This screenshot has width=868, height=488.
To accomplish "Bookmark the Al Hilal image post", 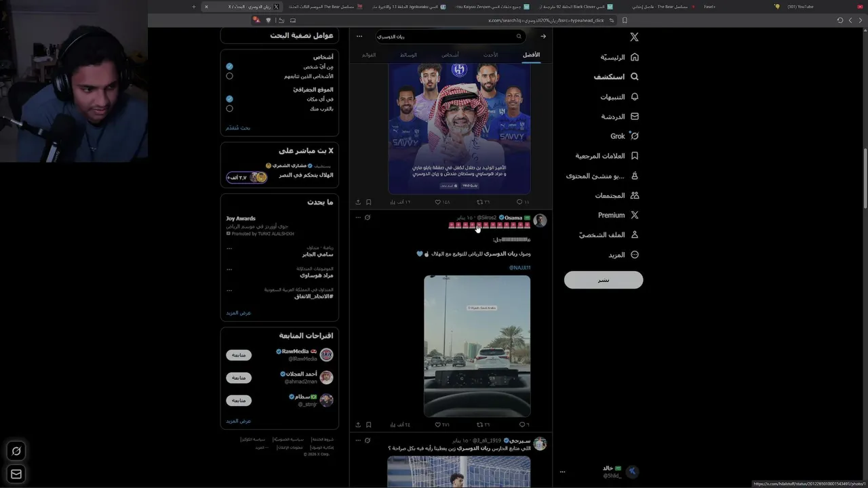I will [x=368, y=202].
